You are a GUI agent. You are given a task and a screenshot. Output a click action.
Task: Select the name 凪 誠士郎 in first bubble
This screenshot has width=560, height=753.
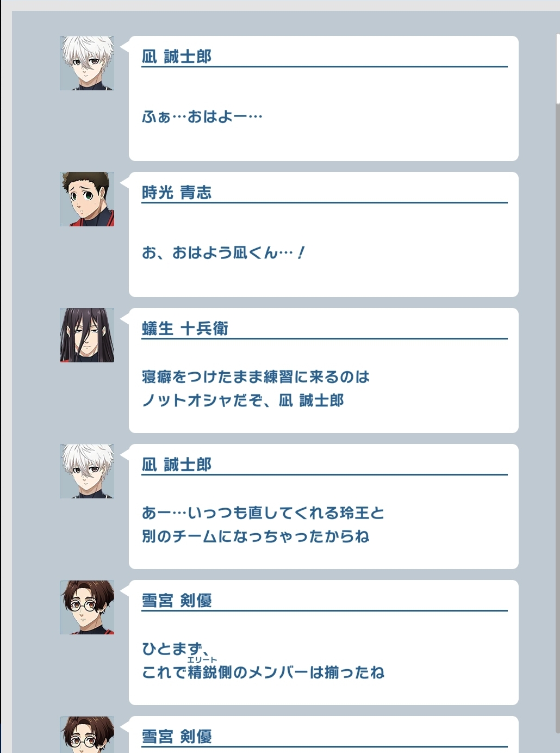(177, 57)
